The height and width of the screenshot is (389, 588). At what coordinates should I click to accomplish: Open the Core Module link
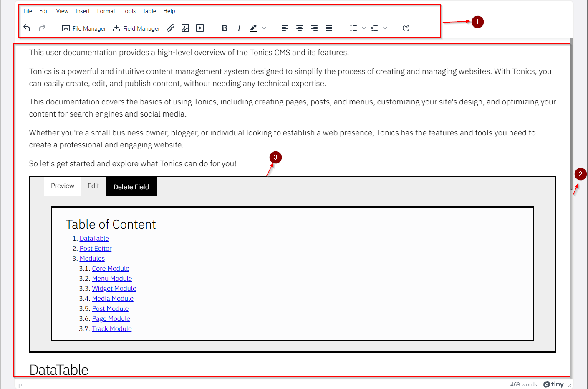point(111,268)
